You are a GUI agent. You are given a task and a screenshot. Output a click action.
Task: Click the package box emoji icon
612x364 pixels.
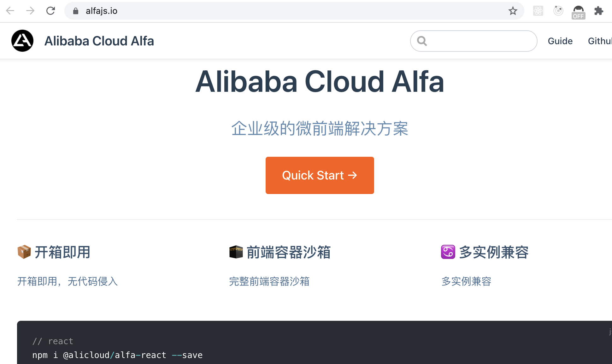[24, 252]
